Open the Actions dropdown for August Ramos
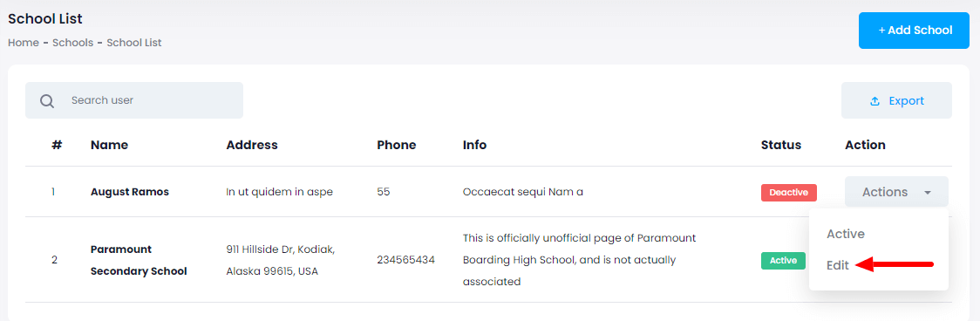The width and height of the screenshot is (980, 321). [x=896, y=192]
